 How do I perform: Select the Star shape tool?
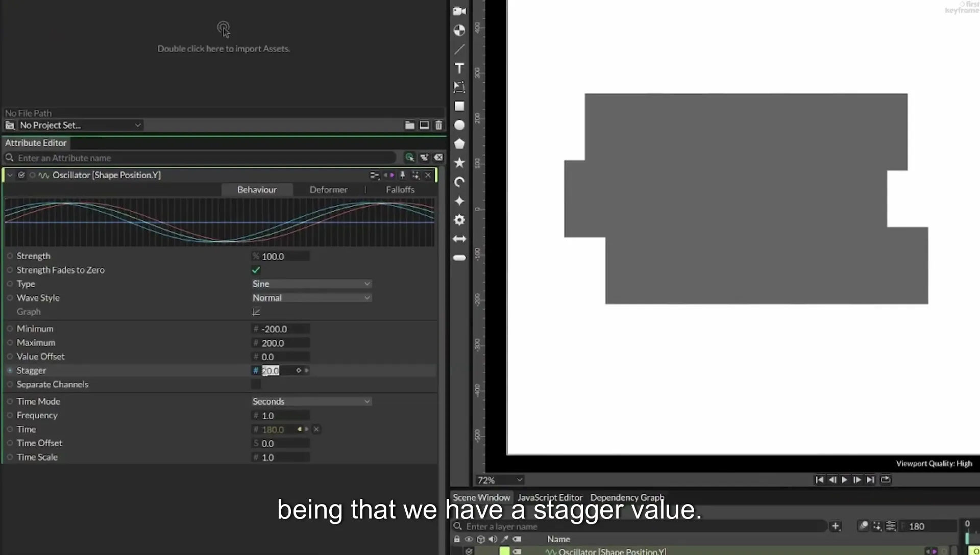[x=459, y=163]
